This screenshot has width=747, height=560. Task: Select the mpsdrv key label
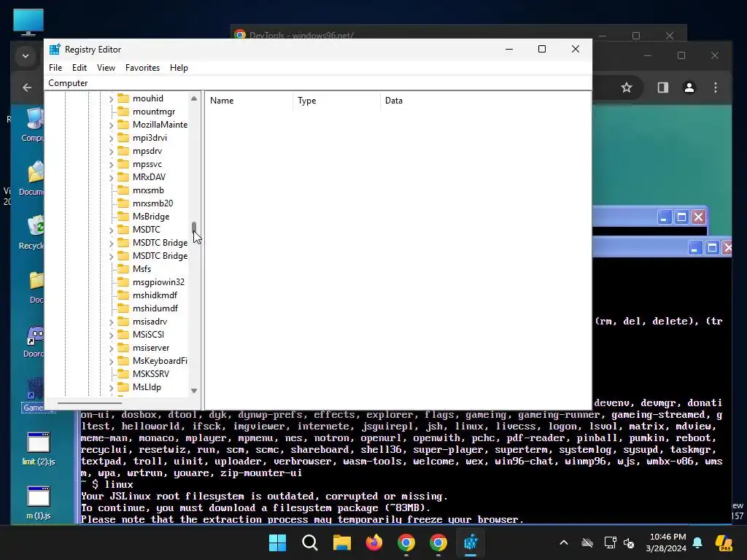(147, 151)
